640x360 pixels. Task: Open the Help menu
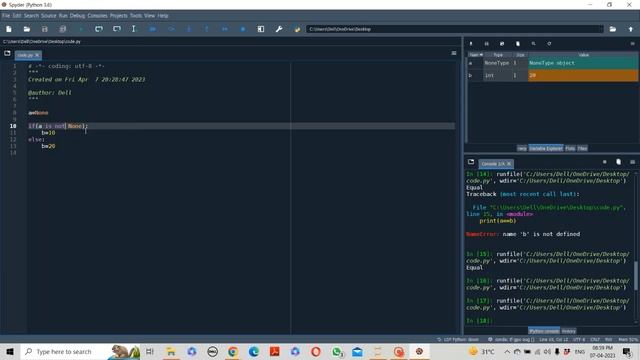[163, 16]
